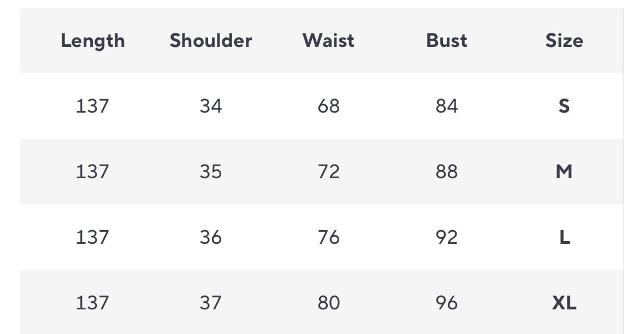This screenshot has width=644, height=334.
Task: Select the size XL label
Action: tap(564, 303)
